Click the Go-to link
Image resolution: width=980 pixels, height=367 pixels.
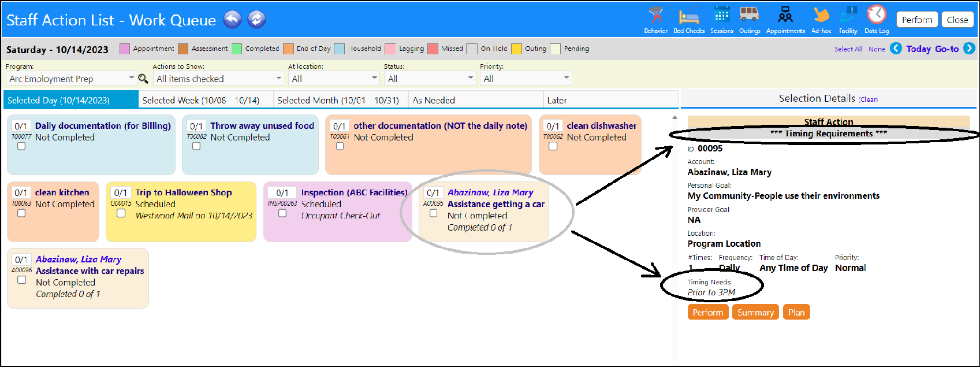947,49
